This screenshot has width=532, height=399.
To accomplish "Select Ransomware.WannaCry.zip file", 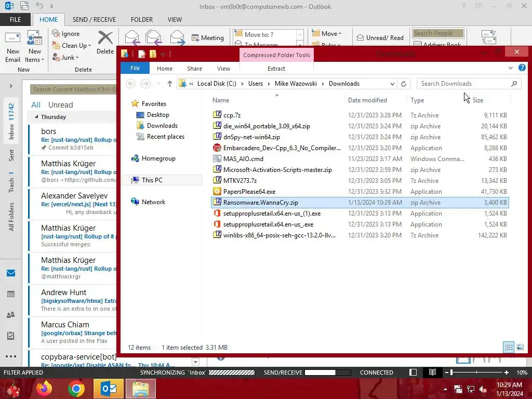I will tap(360, 203).
